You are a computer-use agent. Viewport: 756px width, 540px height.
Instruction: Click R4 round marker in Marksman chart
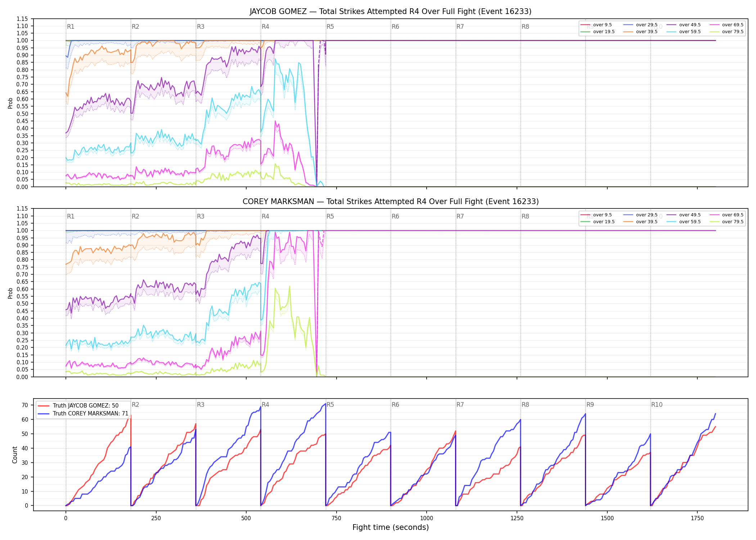pos(265,216)
